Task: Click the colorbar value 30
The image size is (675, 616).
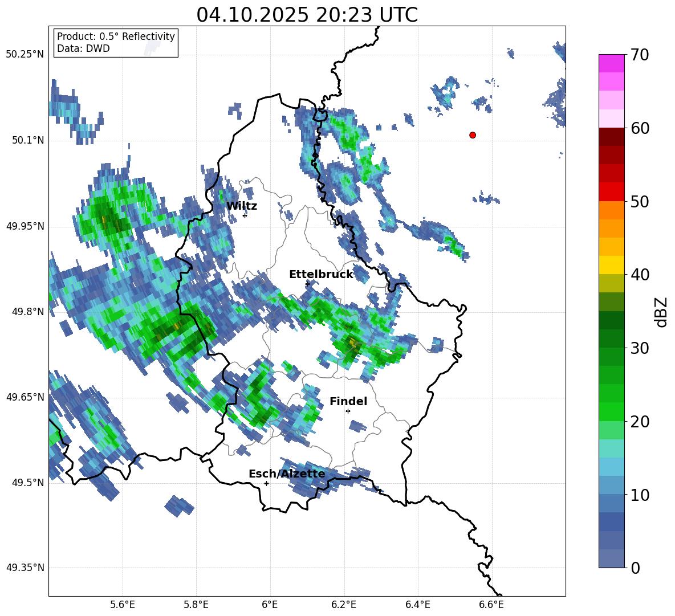Action: click(x=640, y=348)
